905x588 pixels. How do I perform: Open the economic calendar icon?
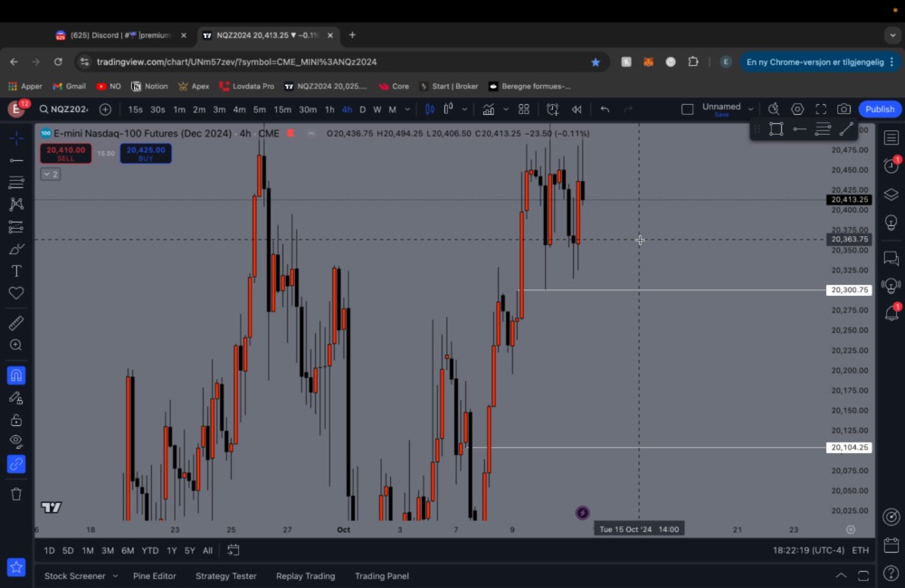click(x=891, y=545)
